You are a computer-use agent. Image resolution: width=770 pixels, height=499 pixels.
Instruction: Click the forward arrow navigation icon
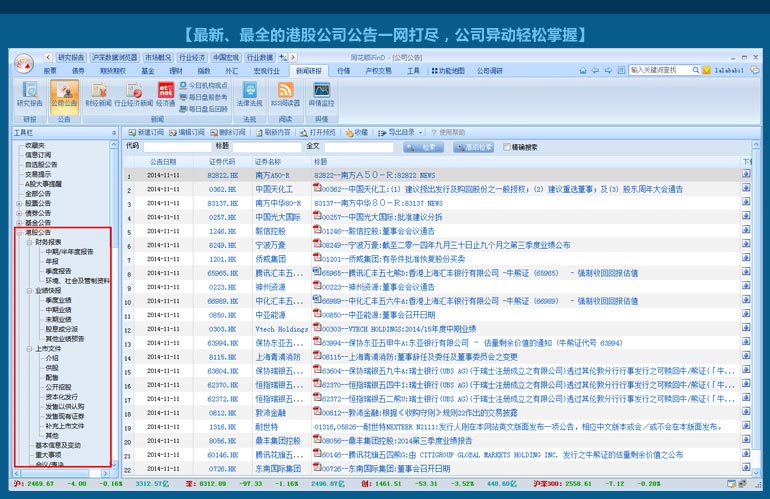[608, 71]
